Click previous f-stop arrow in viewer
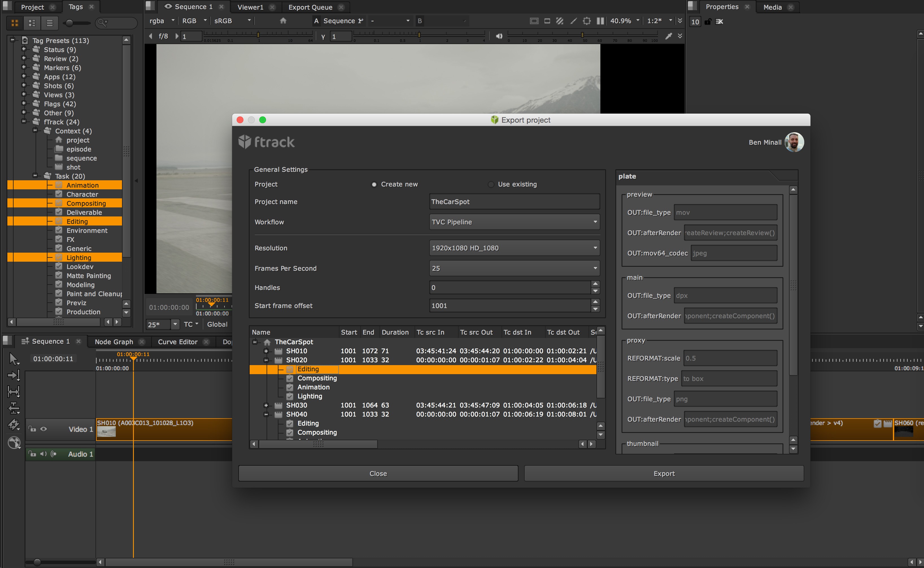Image resolution: width=924 pixels, height=568 pixels. pyautogui.click(x=151, y=36)
